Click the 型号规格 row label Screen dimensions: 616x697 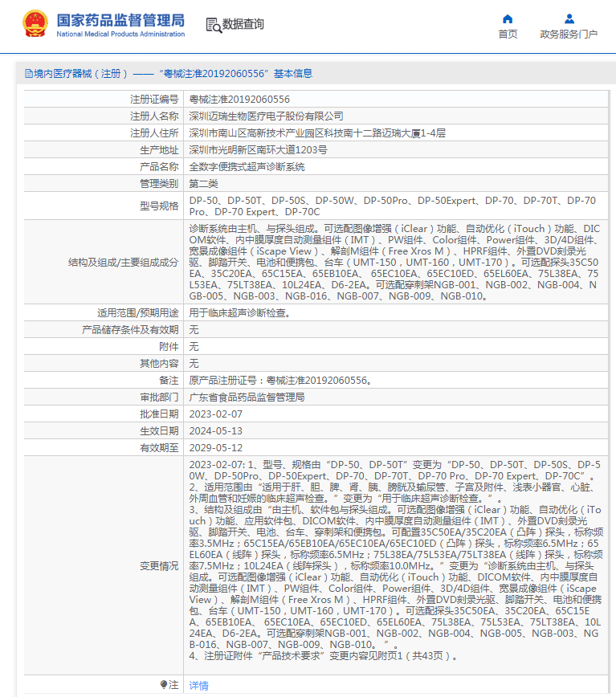click(159, 206)
